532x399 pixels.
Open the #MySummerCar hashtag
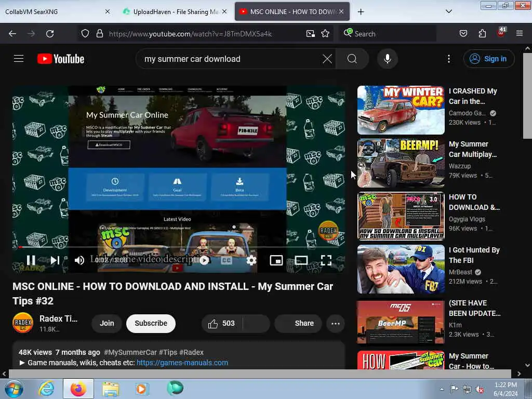[x=130, y=353]
